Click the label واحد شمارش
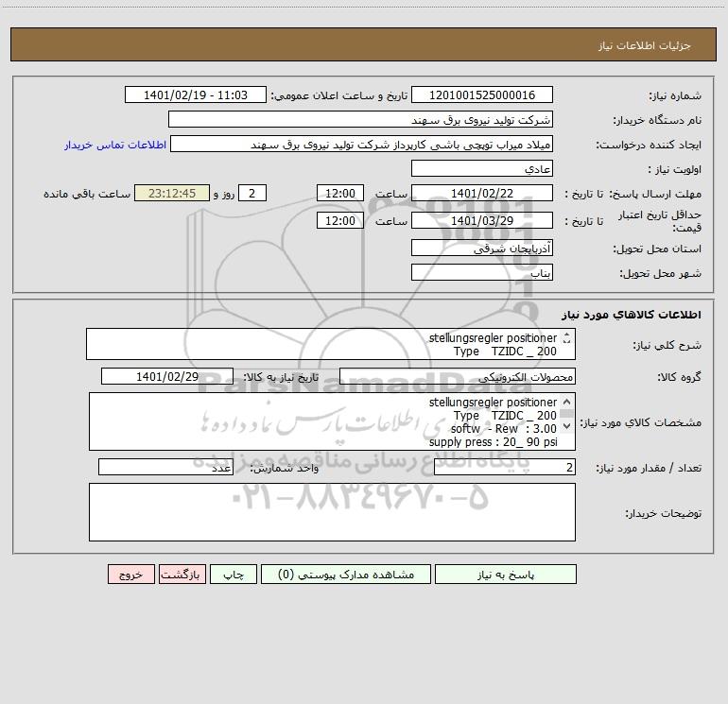 tap(285, 468)
